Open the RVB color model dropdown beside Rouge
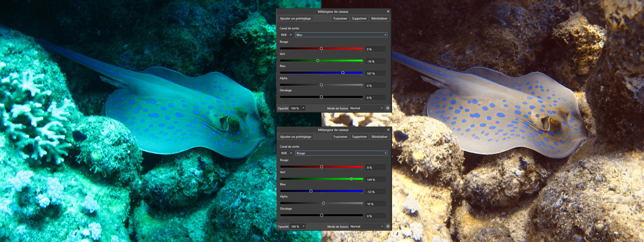The height and width of the screenshot is (242, 644). 286,153
